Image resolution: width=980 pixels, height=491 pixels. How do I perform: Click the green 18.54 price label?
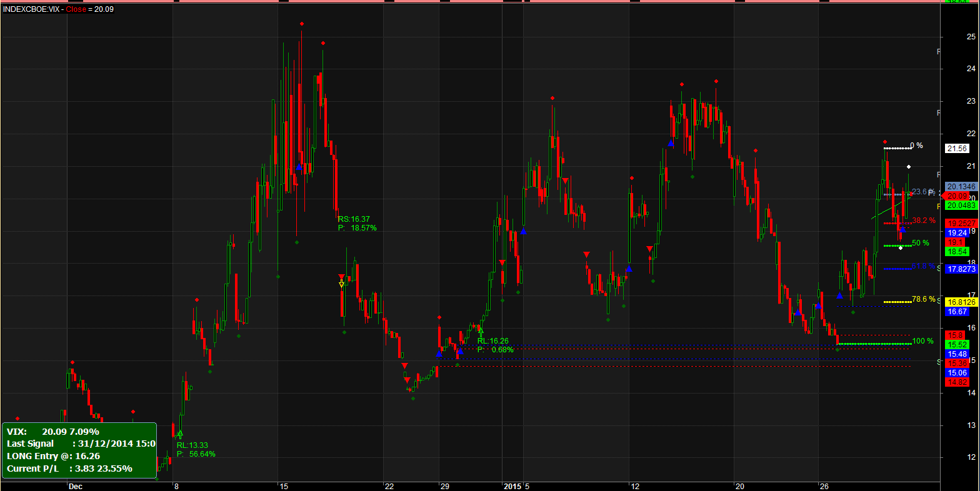coord(957,251)
